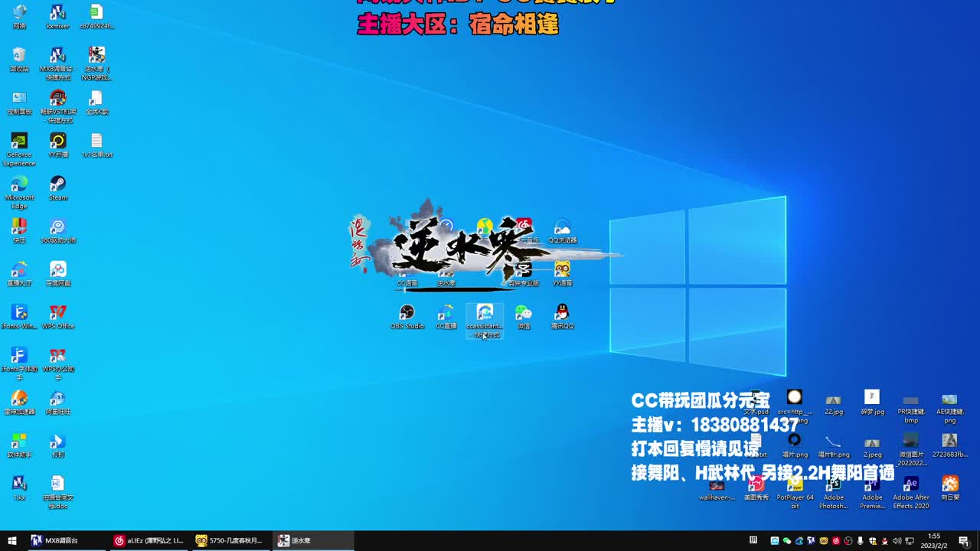
Task: Launch the WPS Office desktop shortcut
Action: click(57, 316)
